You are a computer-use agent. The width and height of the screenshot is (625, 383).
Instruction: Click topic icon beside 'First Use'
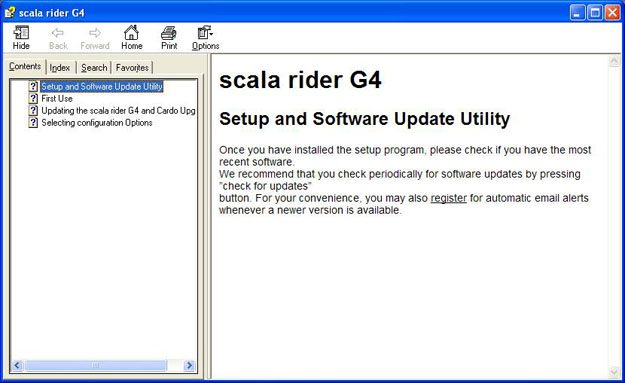(33, 98)
